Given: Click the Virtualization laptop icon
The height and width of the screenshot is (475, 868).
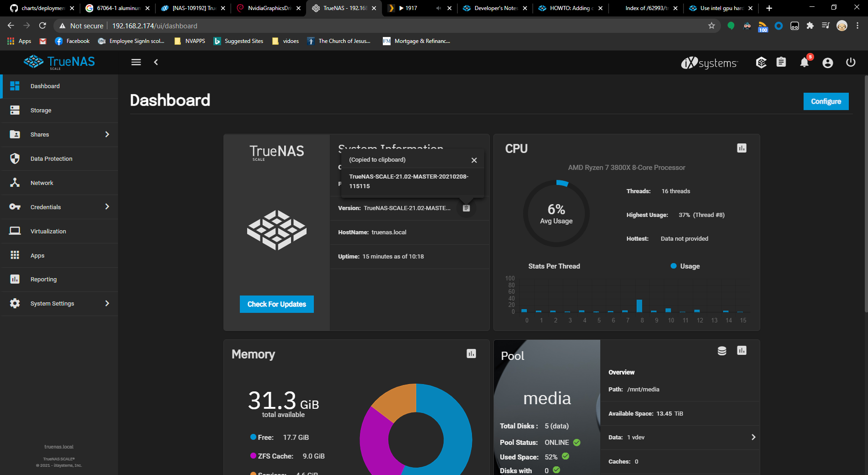Looking at the screenshot, I should pos(15,231).
